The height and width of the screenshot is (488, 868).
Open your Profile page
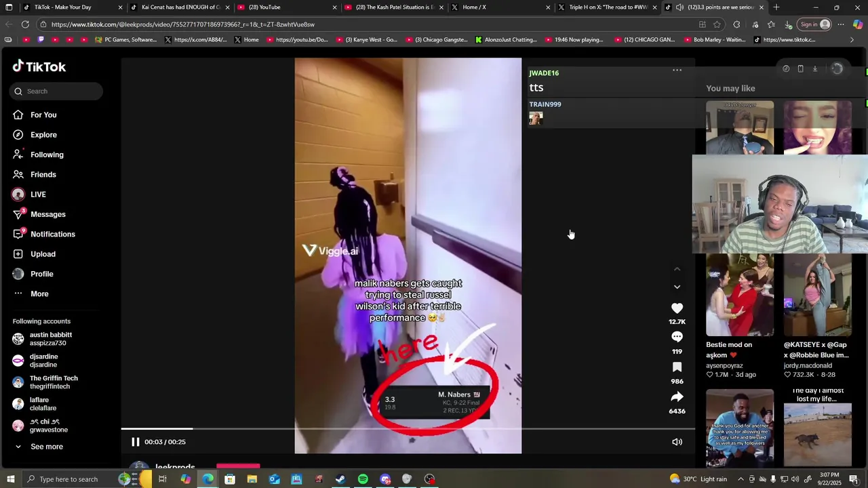41,274
